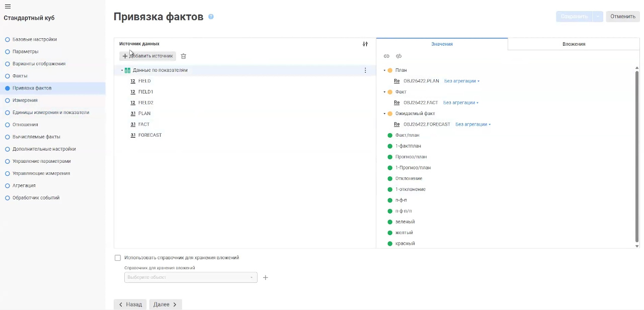Collapse the План fact node
644x310 pixels.
[384, 70]
